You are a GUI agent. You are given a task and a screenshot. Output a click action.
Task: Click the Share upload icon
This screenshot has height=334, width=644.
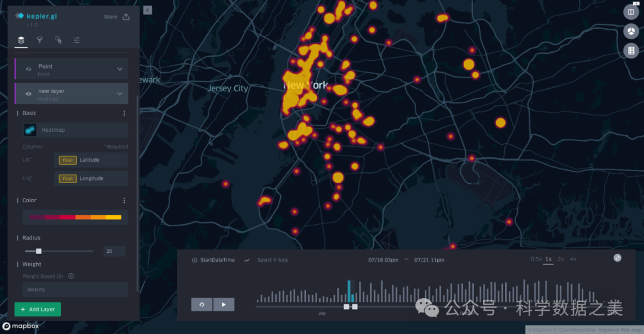tap(126, 17)
